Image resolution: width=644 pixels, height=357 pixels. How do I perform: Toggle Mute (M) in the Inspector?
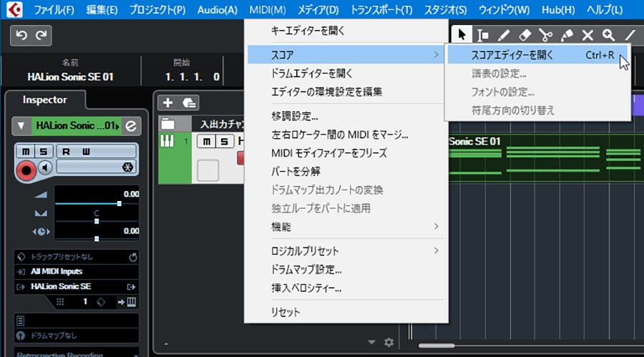(x=26, y=152)
